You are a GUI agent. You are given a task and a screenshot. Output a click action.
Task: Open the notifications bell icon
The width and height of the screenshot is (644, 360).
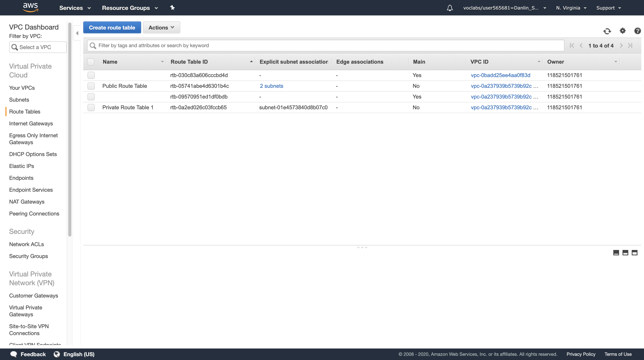coord(450,8)
